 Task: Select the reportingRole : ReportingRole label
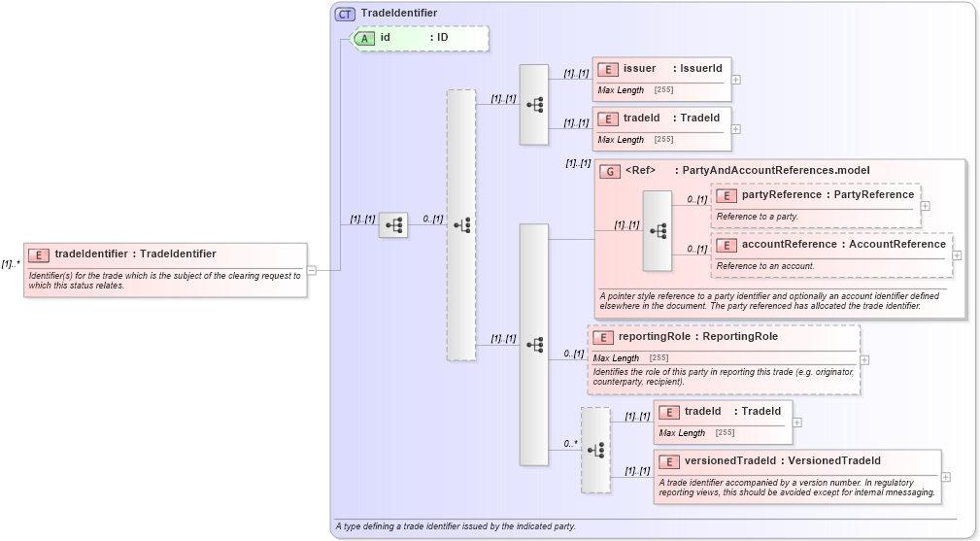pyautogui.click(x=698, y=337)
